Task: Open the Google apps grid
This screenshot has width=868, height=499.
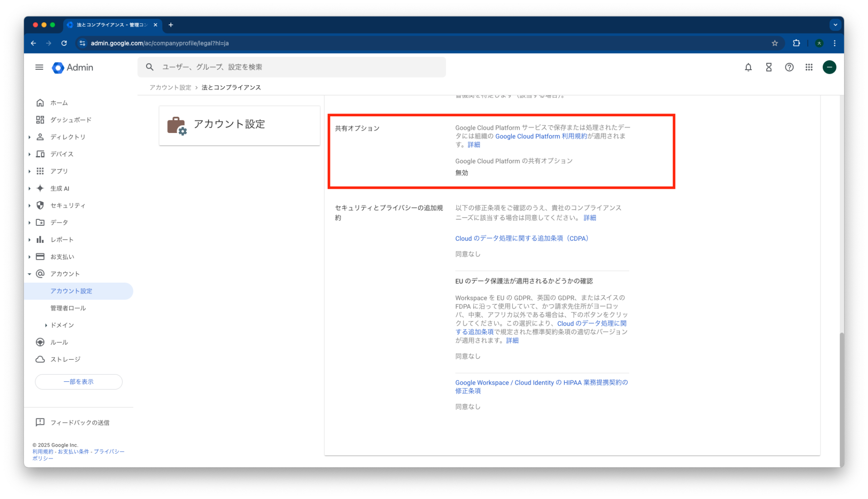Action: pos(809,67)
